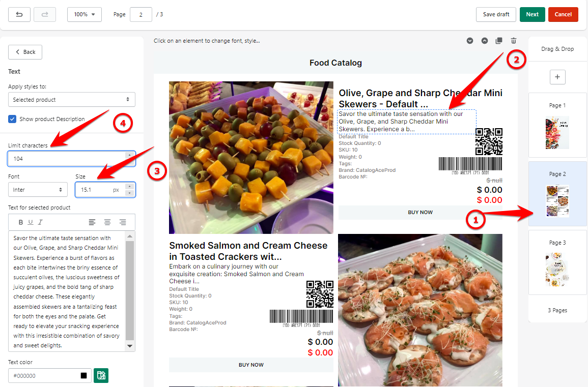Screen dimensions: 588x387
Task: Open the black text color swatch
Action: tap(83, 375)
